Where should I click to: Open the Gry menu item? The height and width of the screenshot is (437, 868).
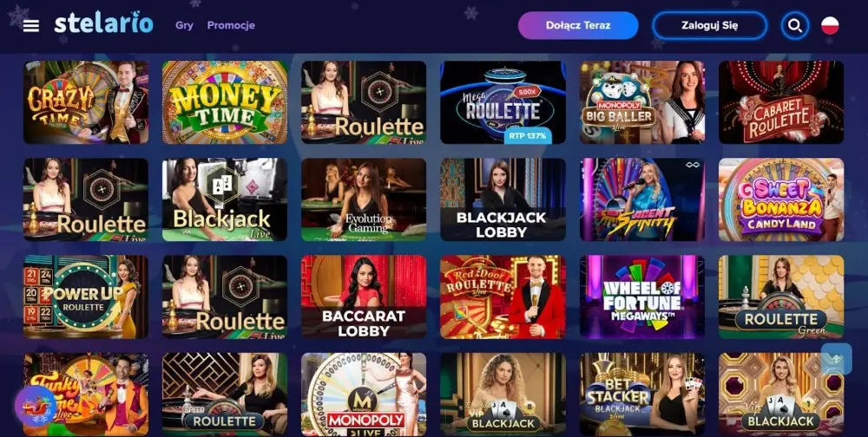[184, 25]
